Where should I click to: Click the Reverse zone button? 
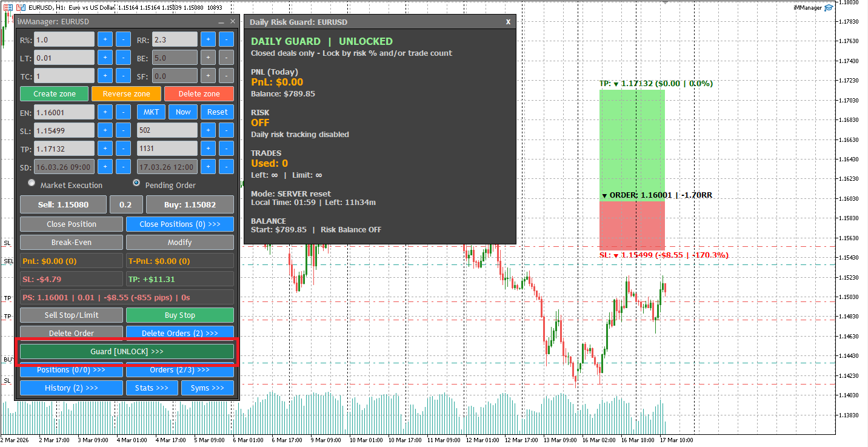[x=126, y=93]
